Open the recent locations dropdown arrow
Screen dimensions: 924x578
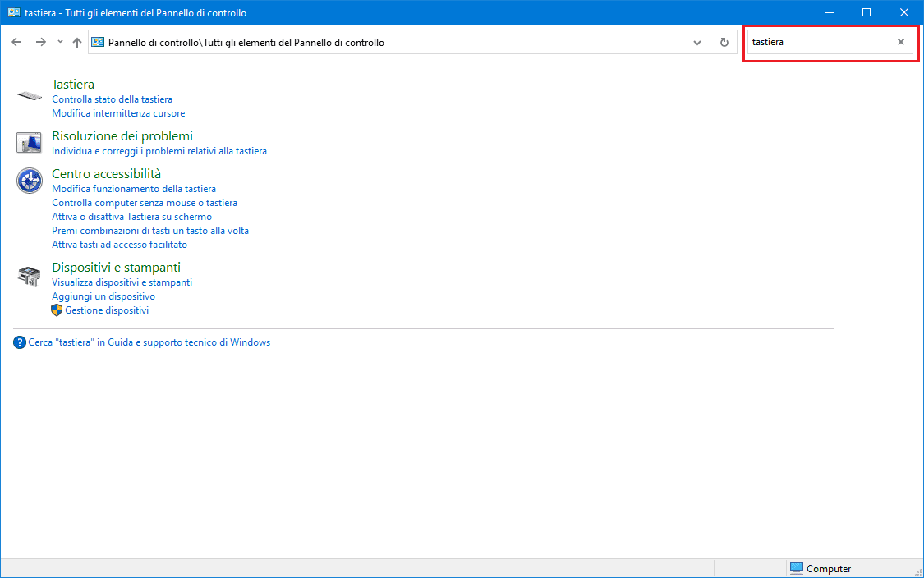click(60, 43)
